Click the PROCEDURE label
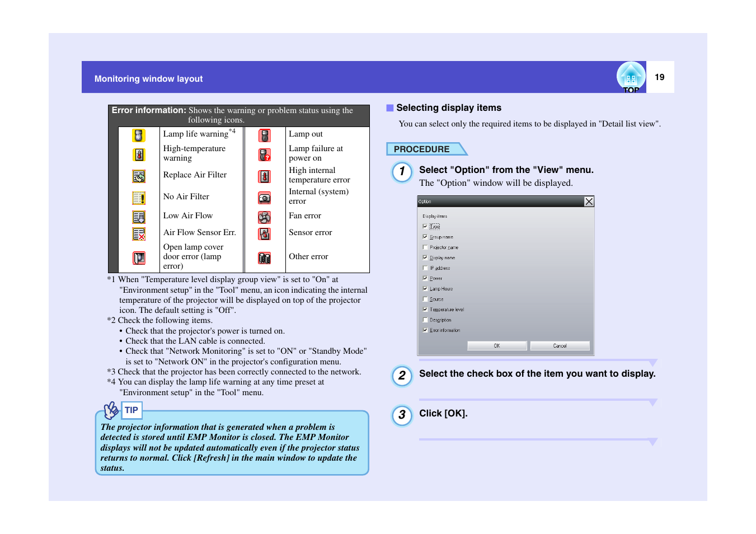 click(421, 149)
